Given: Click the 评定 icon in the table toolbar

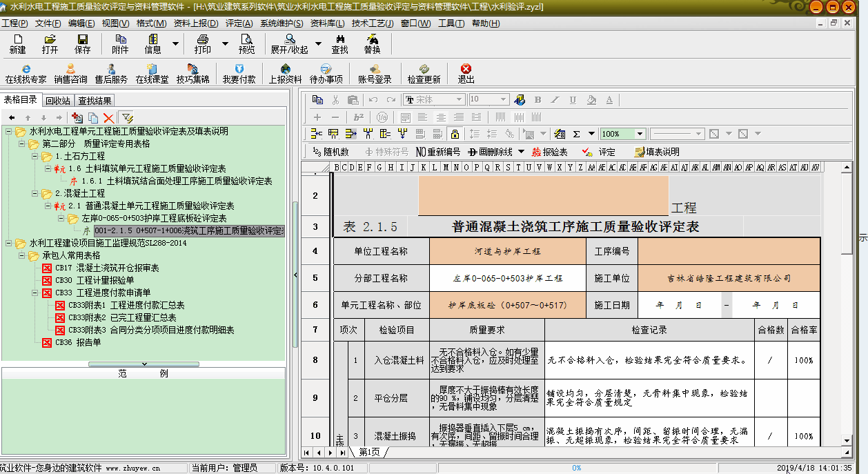Looking at the screenshot, I should click(x=598, y=152).
